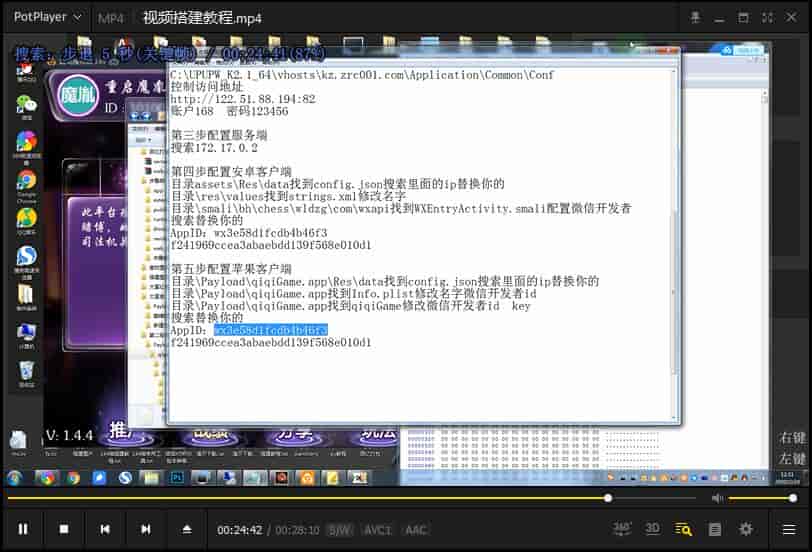The width and height of the screenshot is (812, 552).
Task: Jump to the previous file button
Action: coord(105,529)
